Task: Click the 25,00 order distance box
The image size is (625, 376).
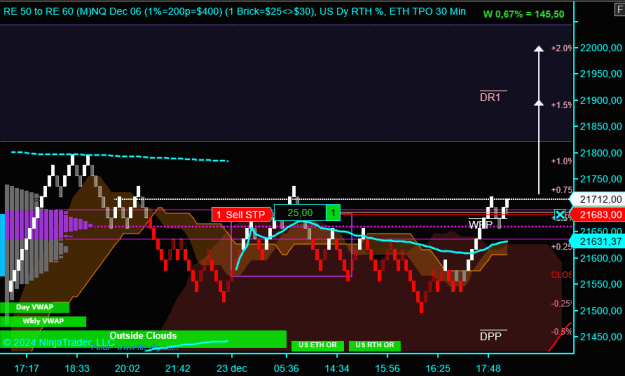Action: 300,213
